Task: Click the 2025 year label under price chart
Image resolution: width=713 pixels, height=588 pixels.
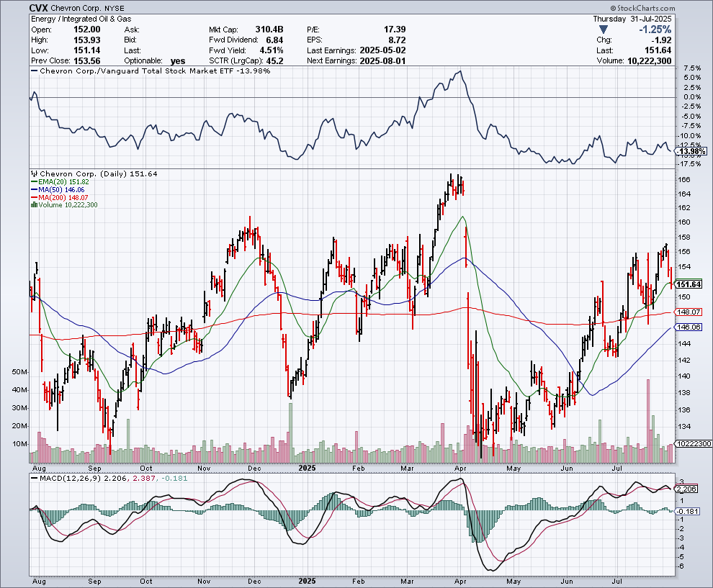Action: point(308,468)
